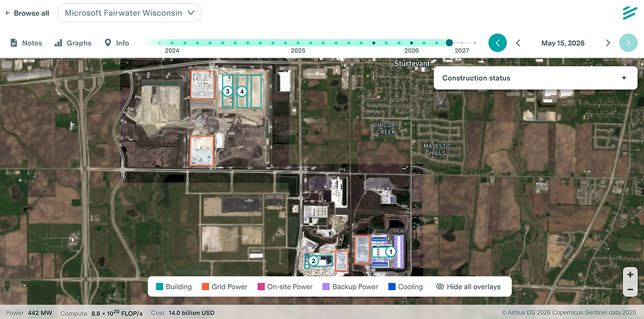The height and width of the screenshot is (319, 644).
Task: Go back via Browse all link
Action: point(27,13)
